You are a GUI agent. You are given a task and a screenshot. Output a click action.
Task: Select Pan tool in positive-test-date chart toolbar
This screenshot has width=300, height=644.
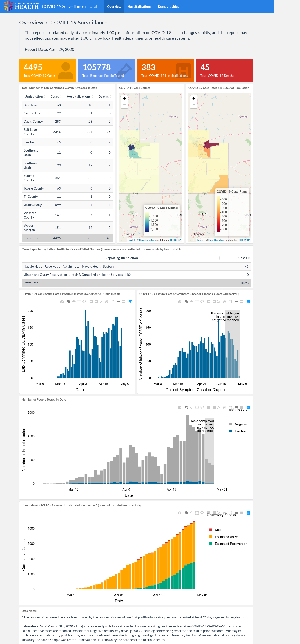tap(74, 302)
